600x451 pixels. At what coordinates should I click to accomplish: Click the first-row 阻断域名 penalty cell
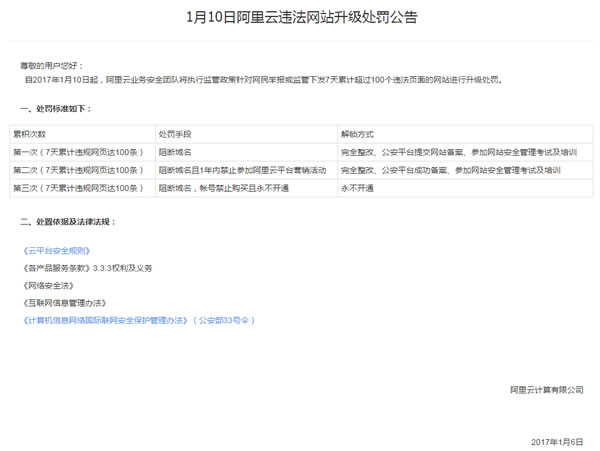(x=176, y=152)
